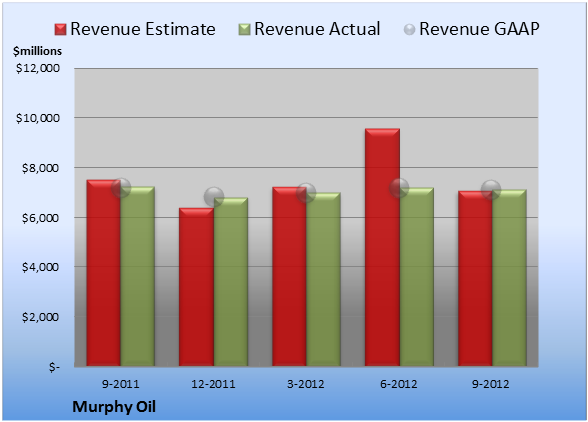Select the green actual bar for 9-2011
Screen dimensions: 588x422
point(138,276)
